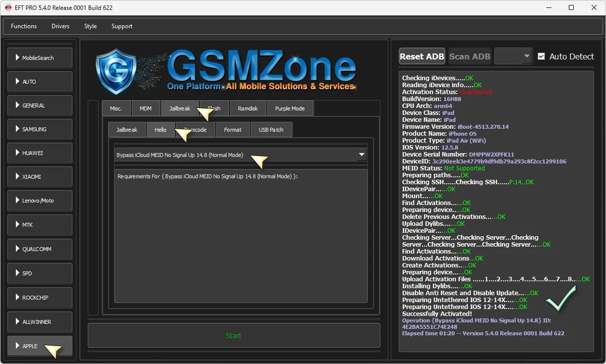Click the arrow icon beside QUALCOMM
Screen dimensions: 606x364
17,249
